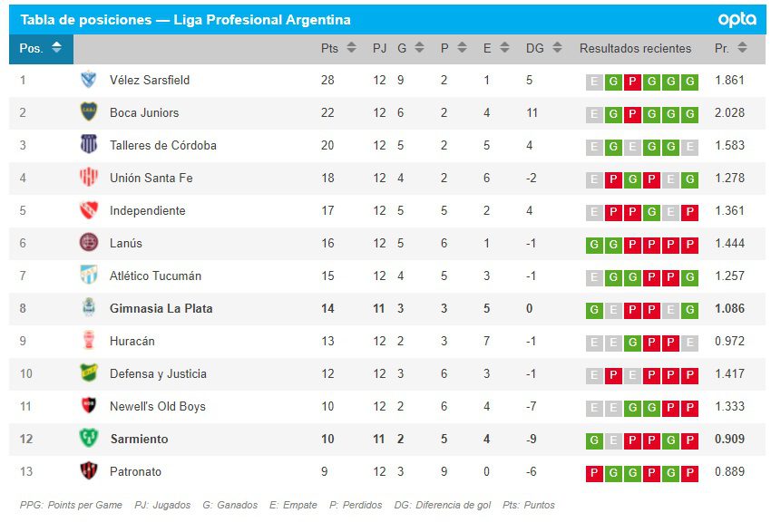
Task: Select the Pos. column header
Action: pyautogui.click(x=41, y=48)
